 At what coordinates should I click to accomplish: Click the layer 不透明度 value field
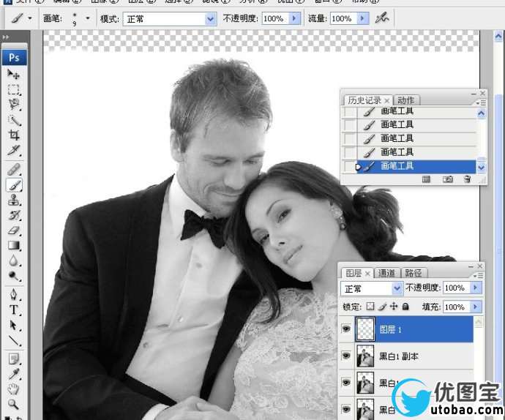coord(457,288)
